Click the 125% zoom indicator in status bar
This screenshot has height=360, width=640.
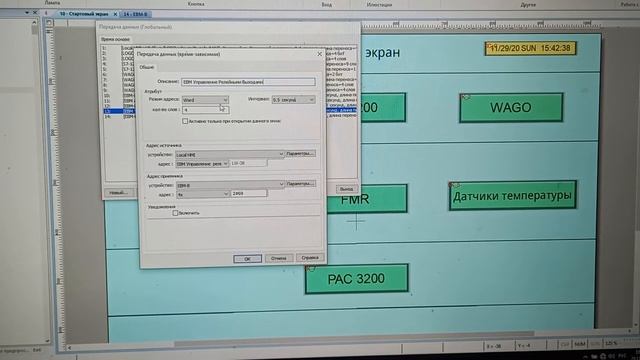(611, 344)
